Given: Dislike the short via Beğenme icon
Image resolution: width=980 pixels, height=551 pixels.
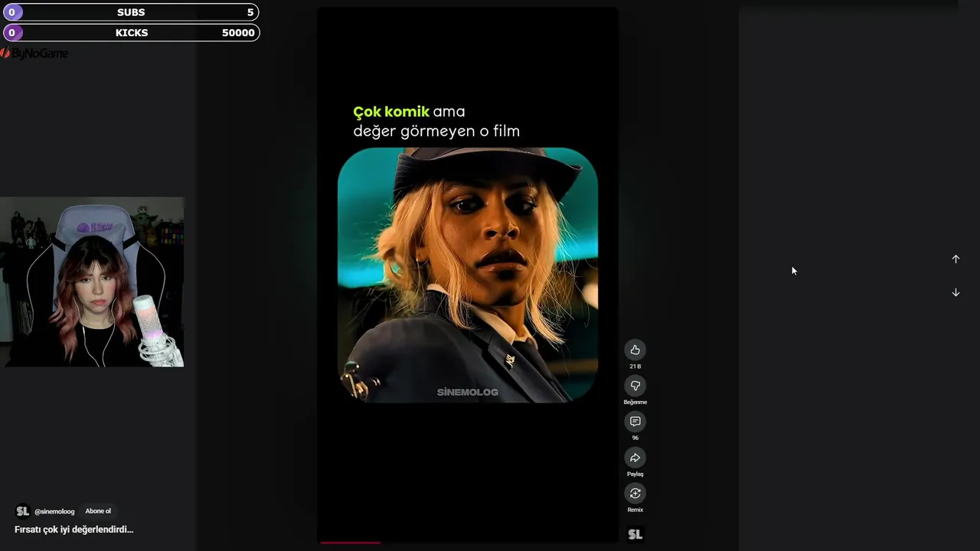Looking at the screenshot, I should click(635, 386).
